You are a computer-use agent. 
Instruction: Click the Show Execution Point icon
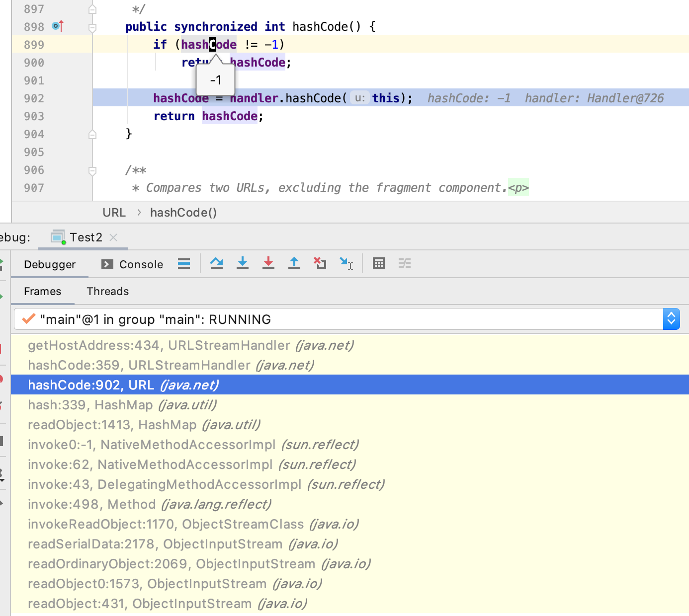[x=184, y=264]
